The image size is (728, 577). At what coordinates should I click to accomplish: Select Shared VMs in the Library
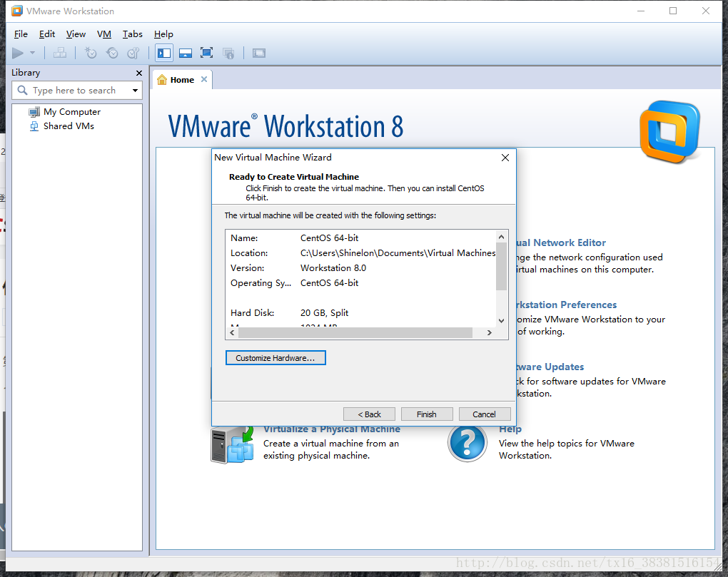coord(69,126)
